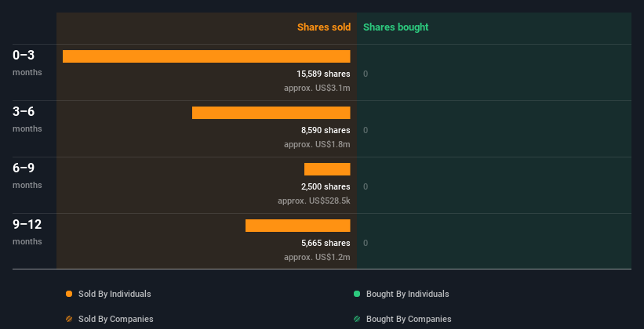Click the approx. US$3.1m amount

coord(317,89)
